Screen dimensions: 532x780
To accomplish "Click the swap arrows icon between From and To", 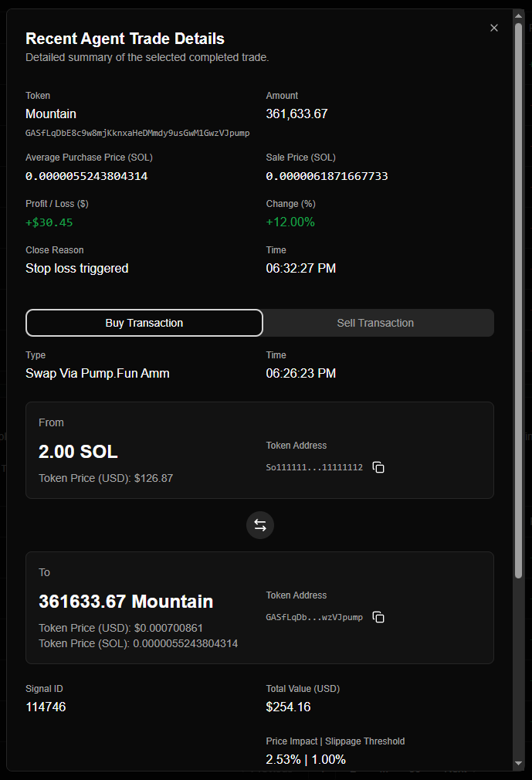I will click(x=260, y=525).
